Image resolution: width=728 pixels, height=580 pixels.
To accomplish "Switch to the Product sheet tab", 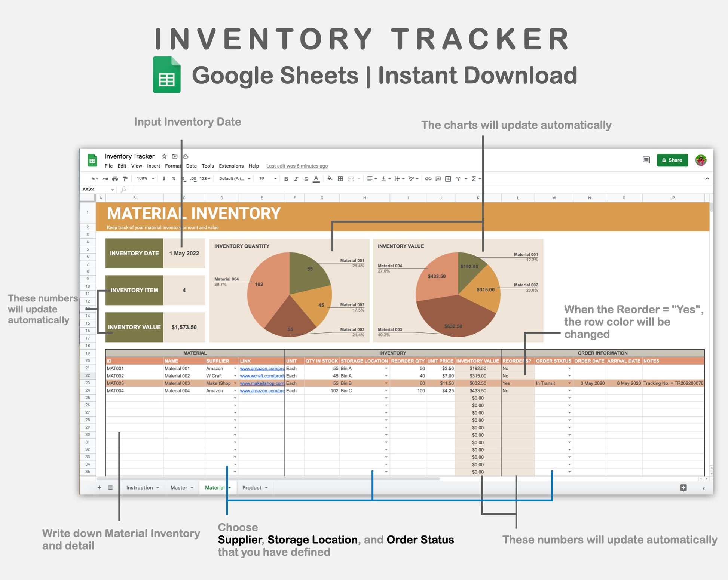I will point(251,487).
